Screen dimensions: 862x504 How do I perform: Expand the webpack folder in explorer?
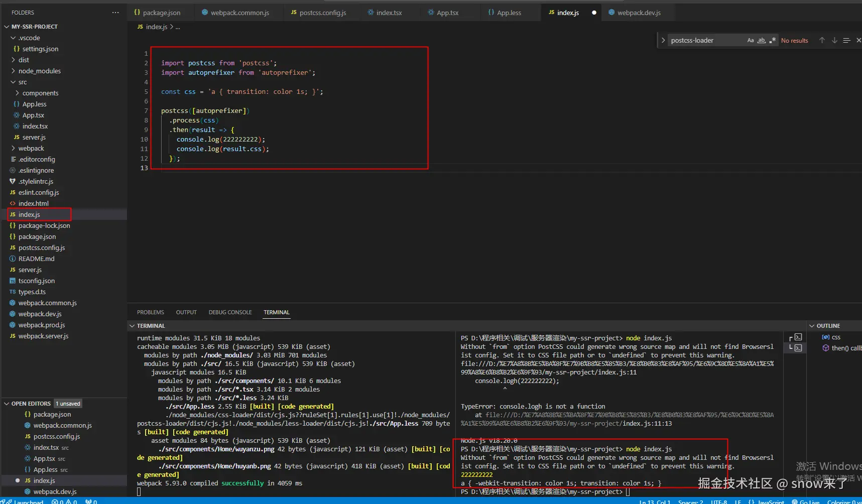pyautogui.click(x=31, y=149)
